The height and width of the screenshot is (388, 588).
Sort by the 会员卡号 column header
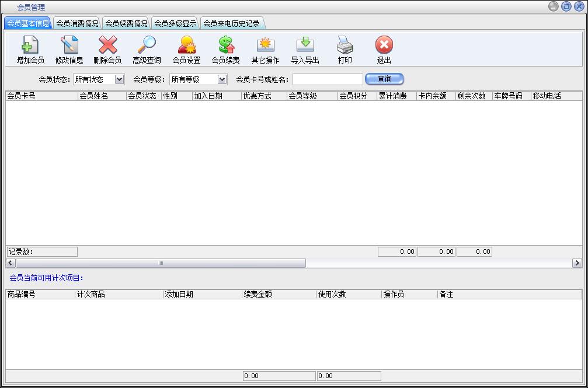(41, 96)
